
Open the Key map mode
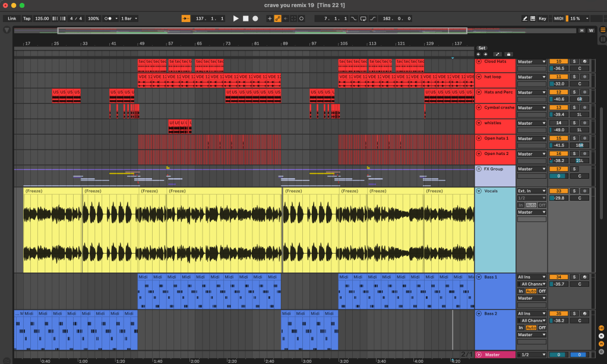tap(542, 18)
